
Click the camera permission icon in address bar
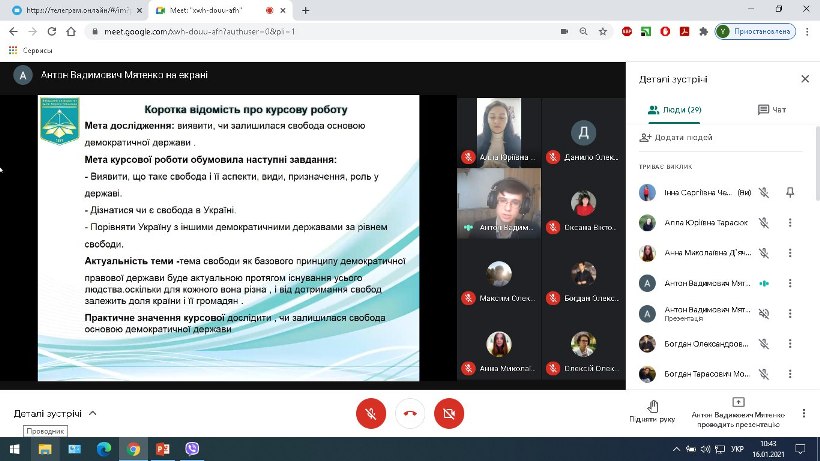[x=564, y=31]
